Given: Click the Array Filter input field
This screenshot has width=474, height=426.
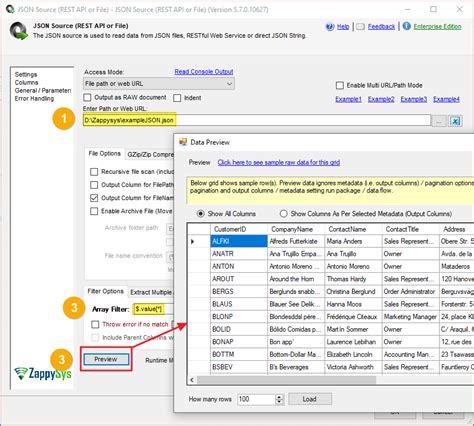Looking at the screenshot, I should [153, 309].
